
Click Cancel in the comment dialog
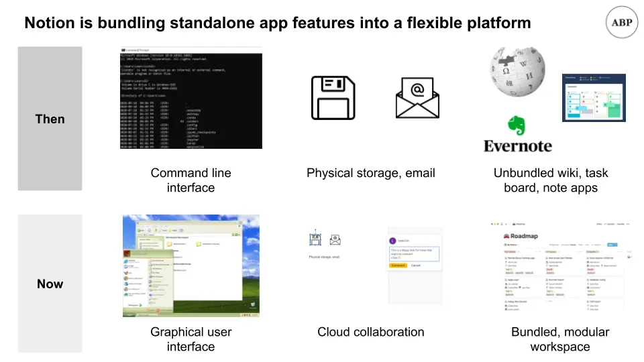[416, 265]
